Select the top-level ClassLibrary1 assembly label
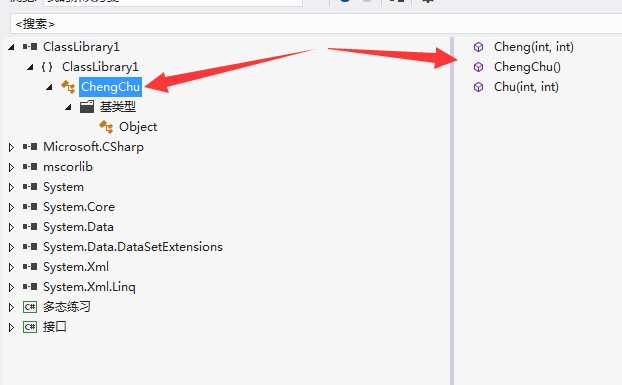622x385 pixels. [x=81, y=47]
